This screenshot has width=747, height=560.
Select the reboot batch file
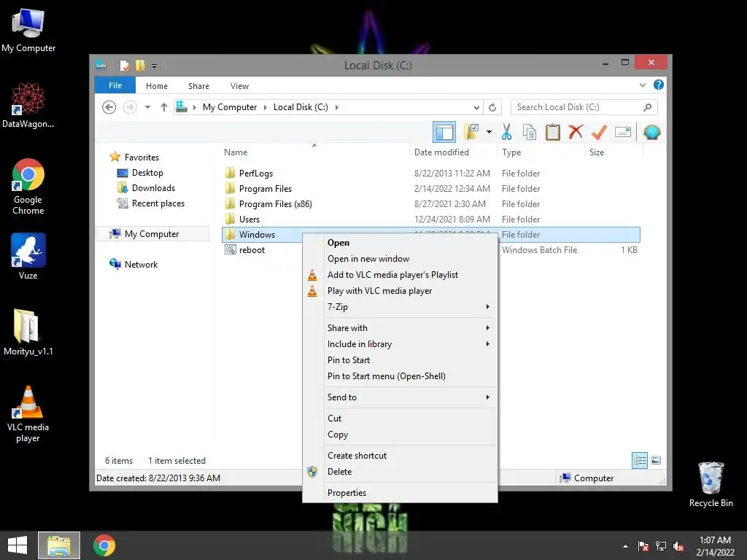tap(252, 250)
